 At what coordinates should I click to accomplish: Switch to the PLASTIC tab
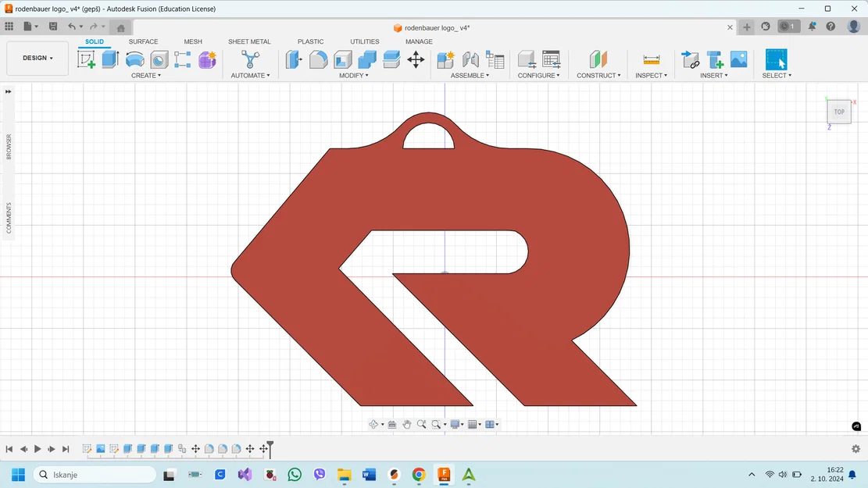(310, 41)
